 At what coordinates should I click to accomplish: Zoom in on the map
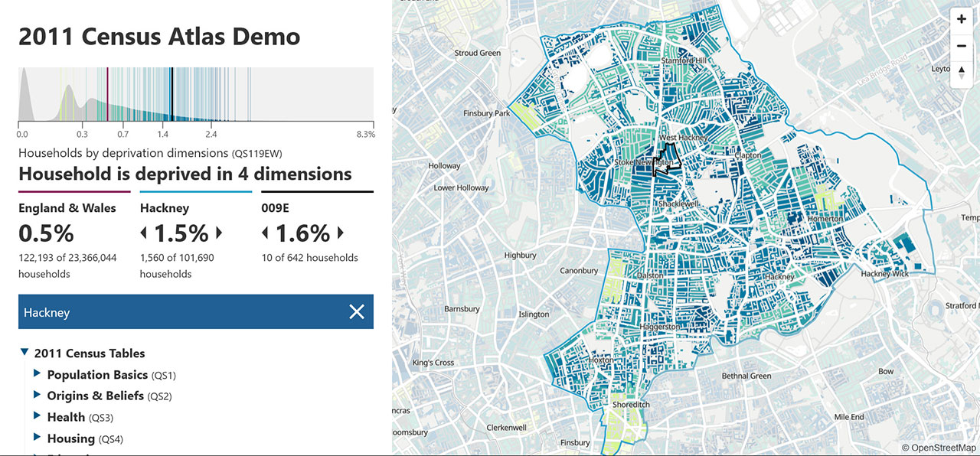[x=961, y=20]
